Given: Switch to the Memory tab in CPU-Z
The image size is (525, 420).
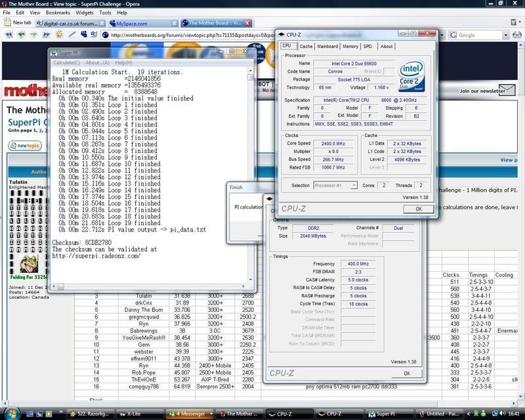Looking at the screenshot, I should [x=350, y=47].
